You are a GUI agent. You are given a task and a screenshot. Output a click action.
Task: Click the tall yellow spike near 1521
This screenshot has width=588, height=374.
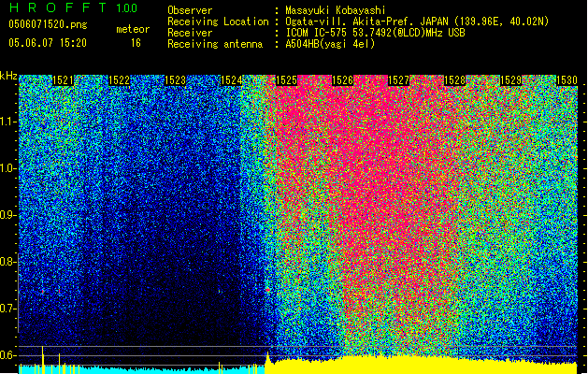point(42,360)
